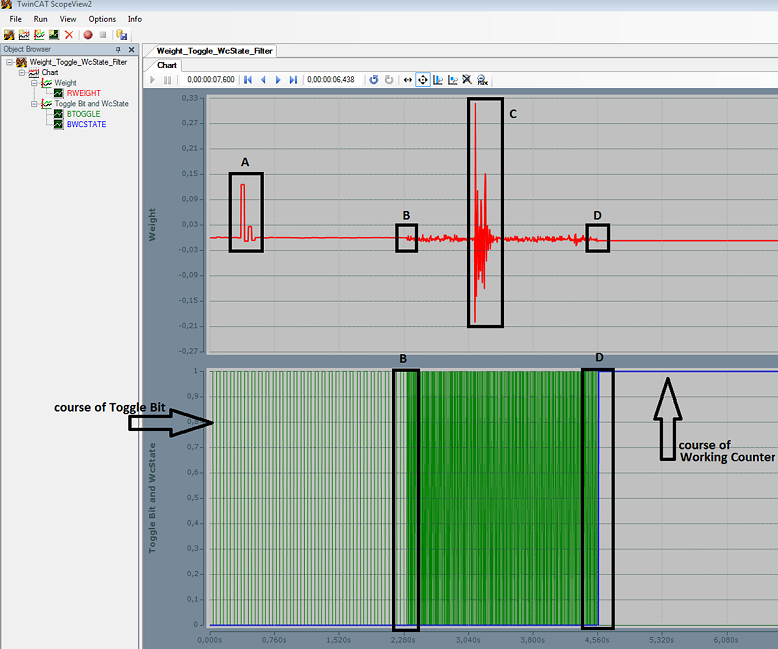Open the Info menu

134,19
